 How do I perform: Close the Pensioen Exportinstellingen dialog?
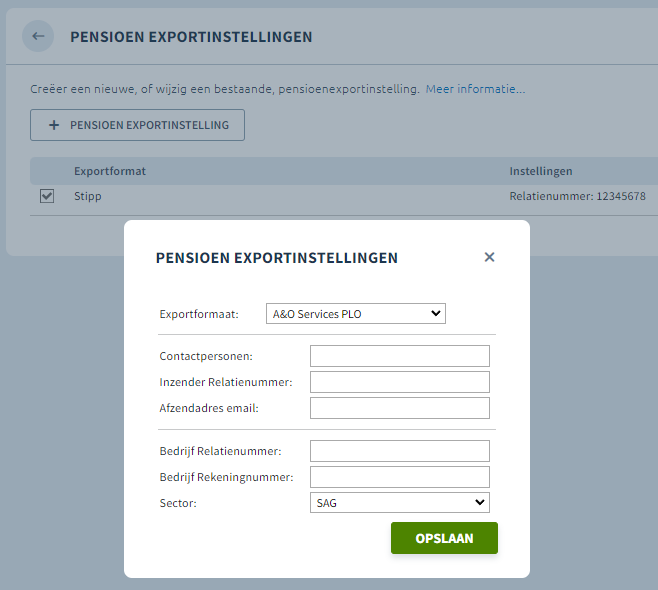(x=489, y=257)
